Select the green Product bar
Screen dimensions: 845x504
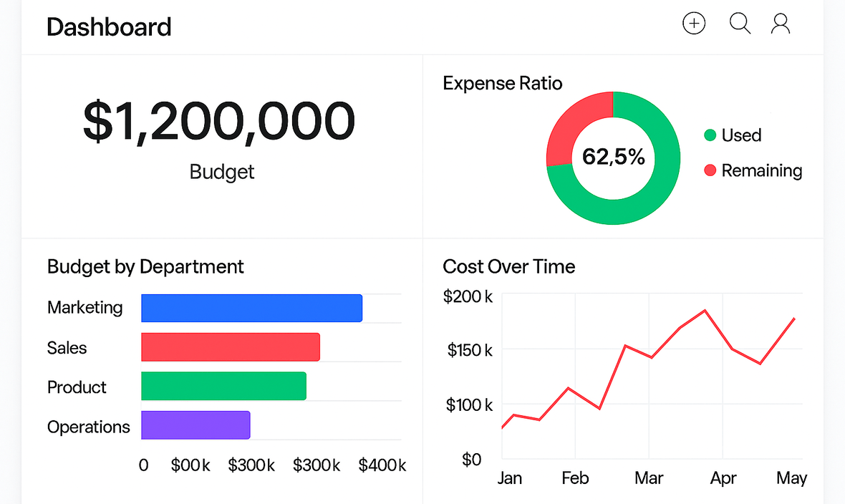[x=223, y=387]
